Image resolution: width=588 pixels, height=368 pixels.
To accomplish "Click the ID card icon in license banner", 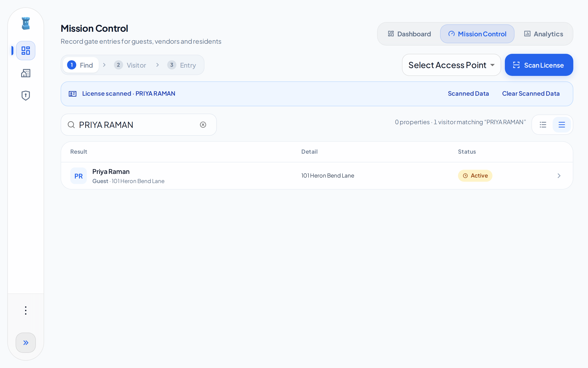I will [x=73, y=94].
